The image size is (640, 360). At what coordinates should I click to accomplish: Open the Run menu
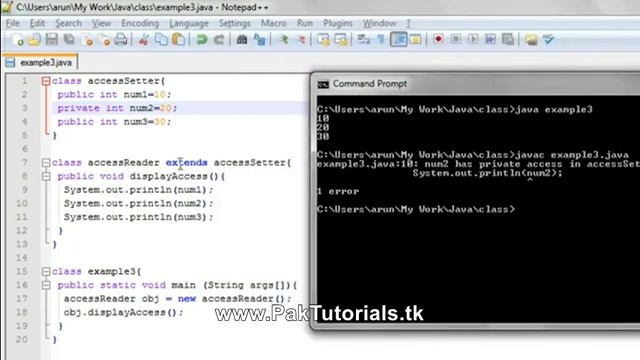click(x=305, y=23)
